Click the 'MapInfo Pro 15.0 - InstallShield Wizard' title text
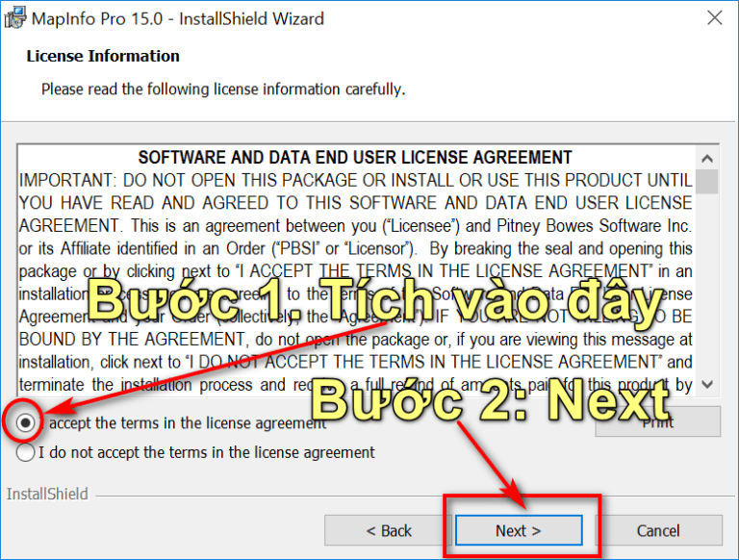 [178, 18]
